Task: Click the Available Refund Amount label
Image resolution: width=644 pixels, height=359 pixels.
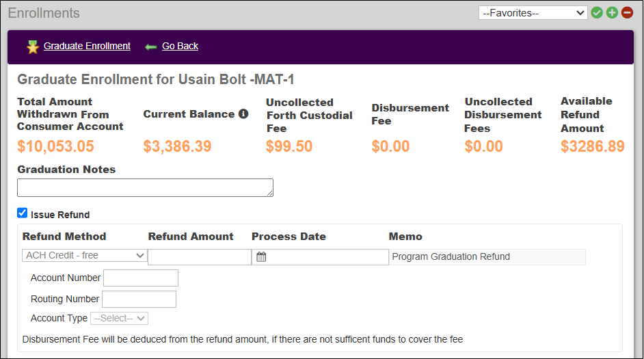Action: point(587,115)
